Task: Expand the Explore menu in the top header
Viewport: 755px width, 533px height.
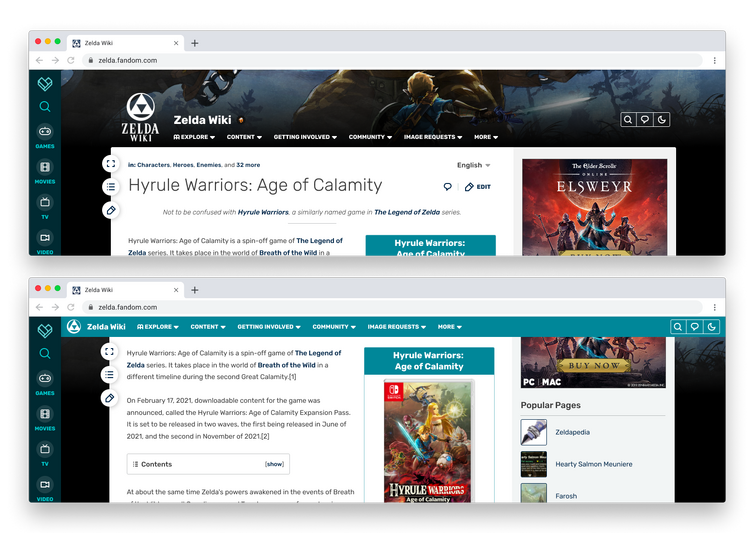Action: pos(194,137)
